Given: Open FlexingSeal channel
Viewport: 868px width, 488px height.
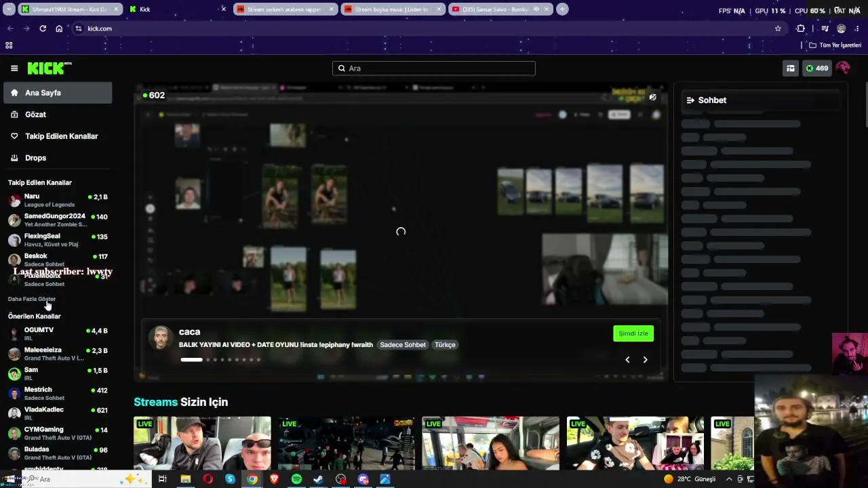Looking at the screenshot, I should [58, 239].
